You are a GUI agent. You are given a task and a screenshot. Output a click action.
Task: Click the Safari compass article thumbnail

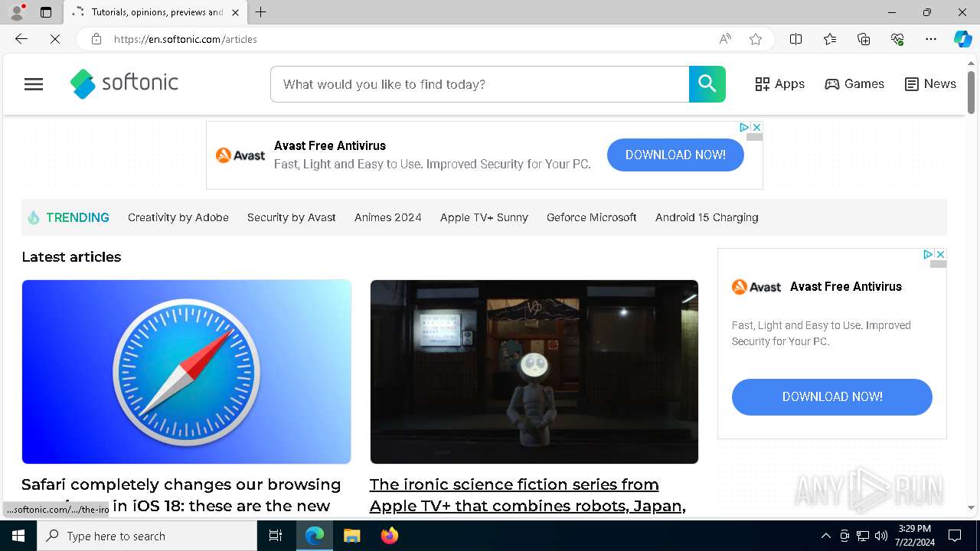pyautogui.click(x=186, y=372)
